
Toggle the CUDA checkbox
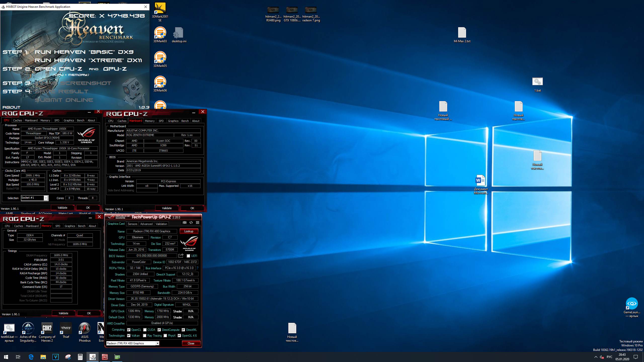click(145, 330)
